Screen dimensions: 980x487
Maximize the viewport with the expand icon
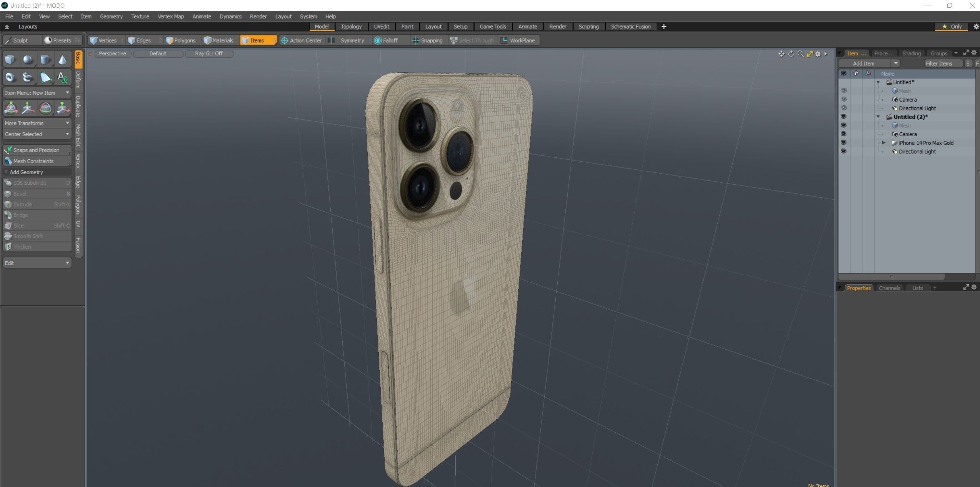[x=810, y=54]
